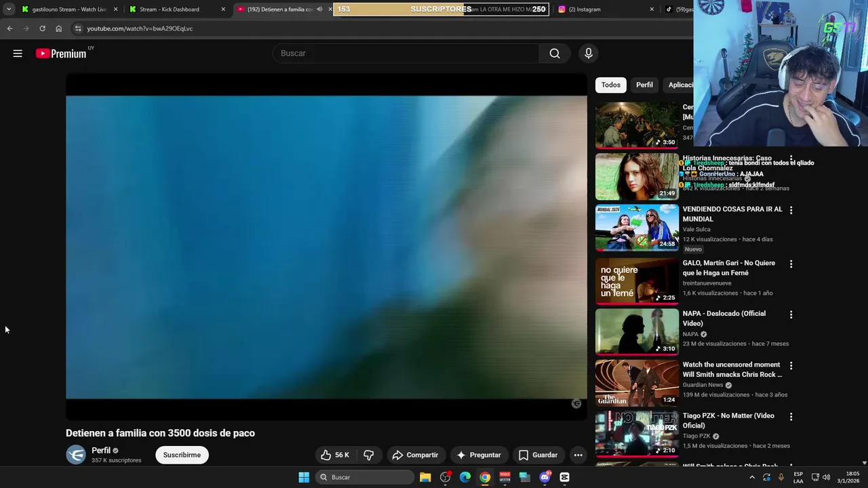Select the Perfil filter chip
This screenshot has width=868, height=488.
pyautogui.click(x=644, y=85)
